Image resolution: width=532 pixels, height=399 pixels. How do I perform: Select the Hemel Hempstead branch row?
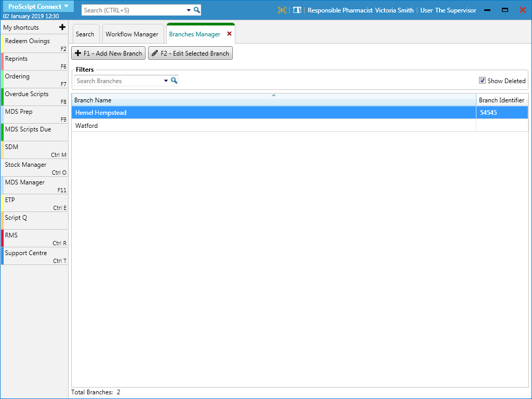300,113
